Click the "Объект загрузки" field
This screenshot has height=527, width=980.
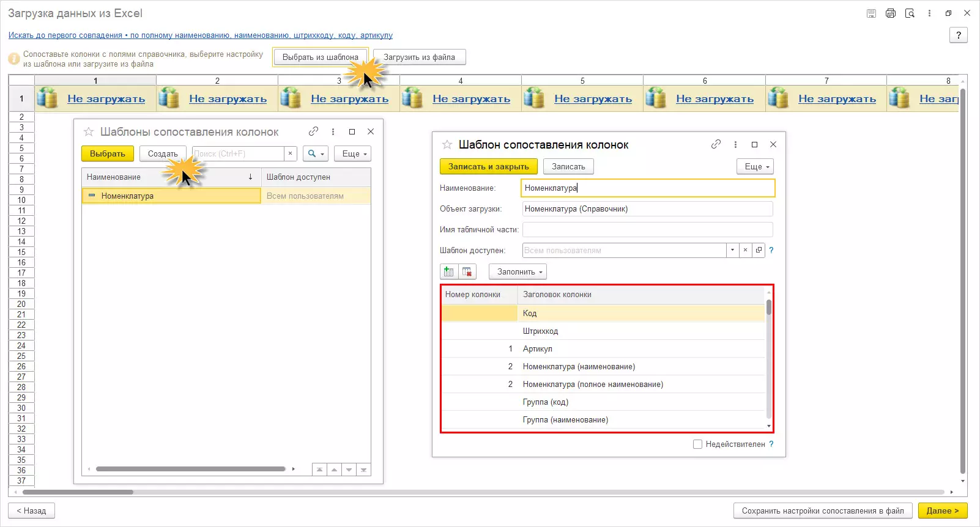pyautogui.click(x=648, y=208)
